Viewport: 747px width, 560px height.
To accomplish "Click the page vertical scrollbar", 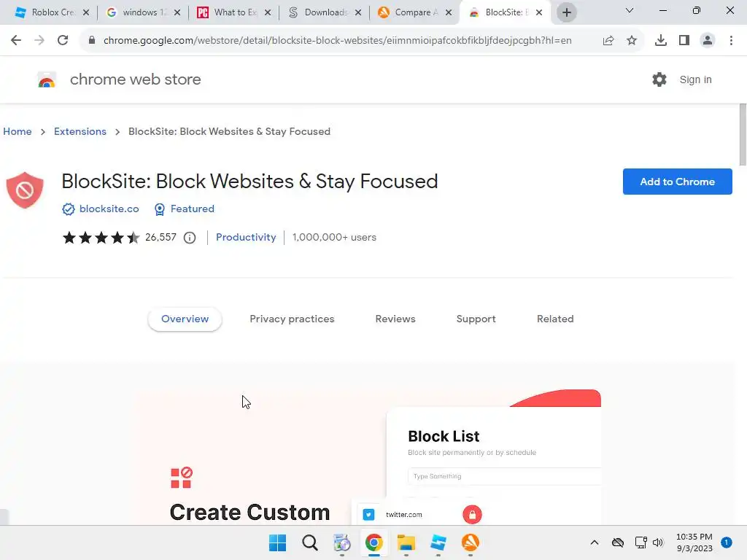I will pyautogui.click(x=743, y=135).
